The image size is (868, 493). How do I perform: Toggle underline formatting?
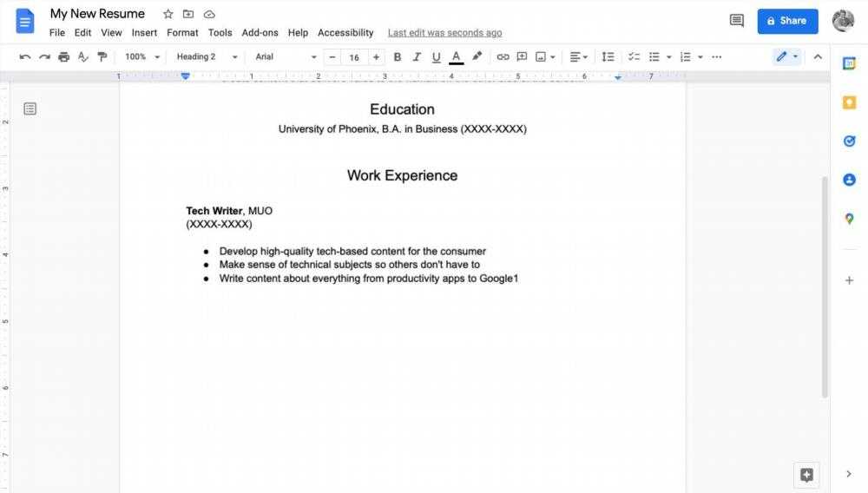coord(436,57)
